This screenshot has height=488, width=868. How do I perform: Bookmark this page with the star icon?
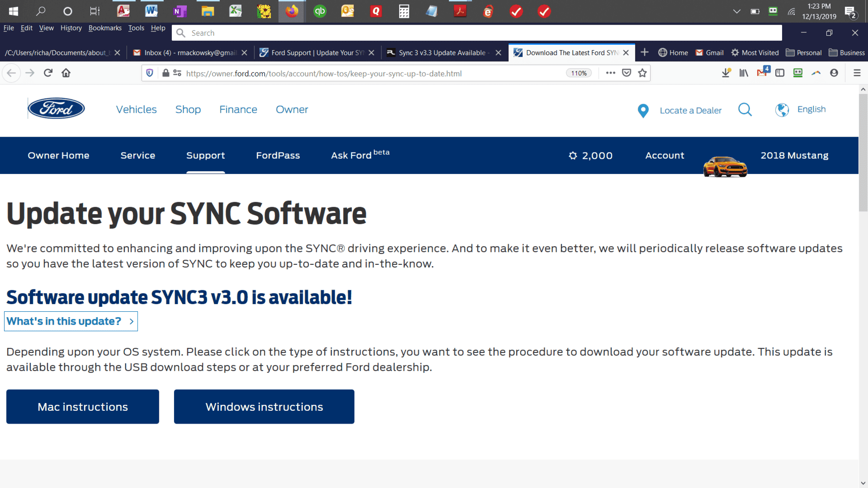[x=642, y=73]
